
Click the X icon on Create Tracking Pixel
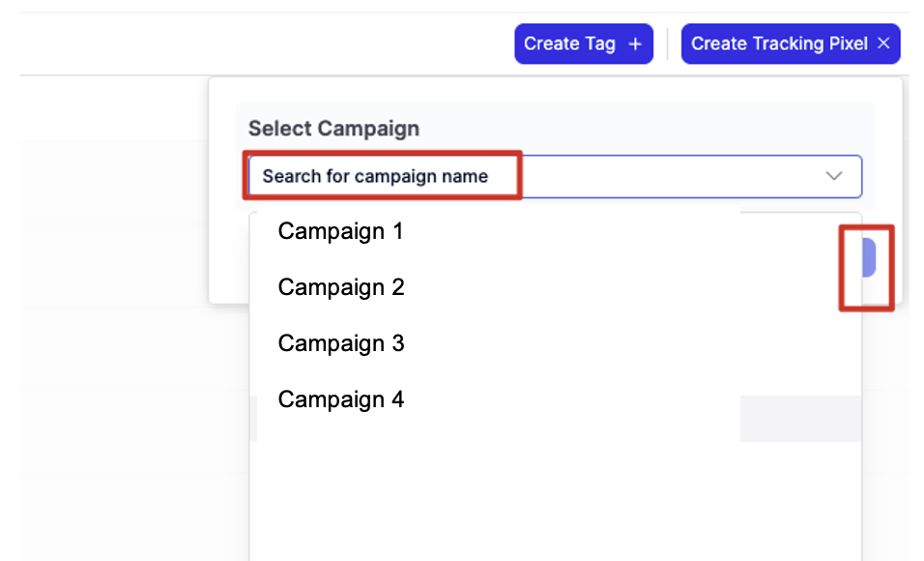click(883, 44)
